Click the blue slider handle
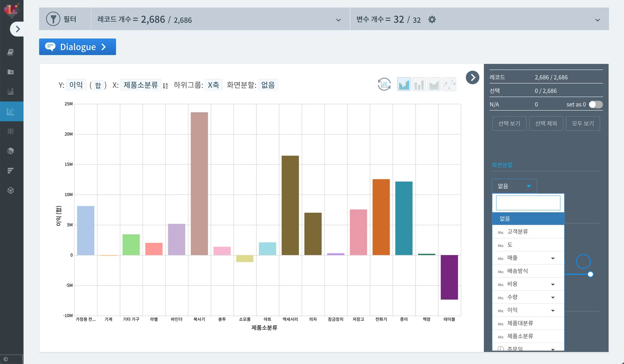This screenshot has width=624, height=364. [x=590, y=274]
